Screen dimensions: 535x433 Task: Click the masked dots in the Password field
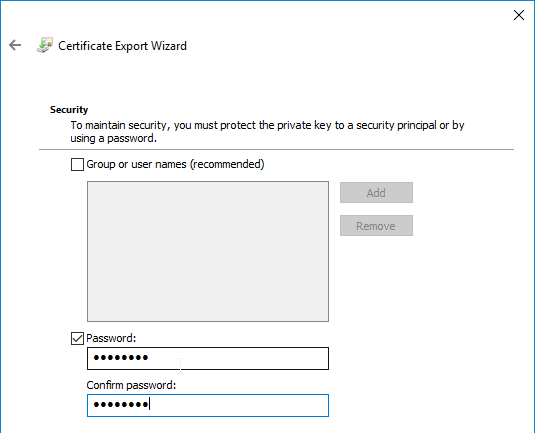(121, 358)
